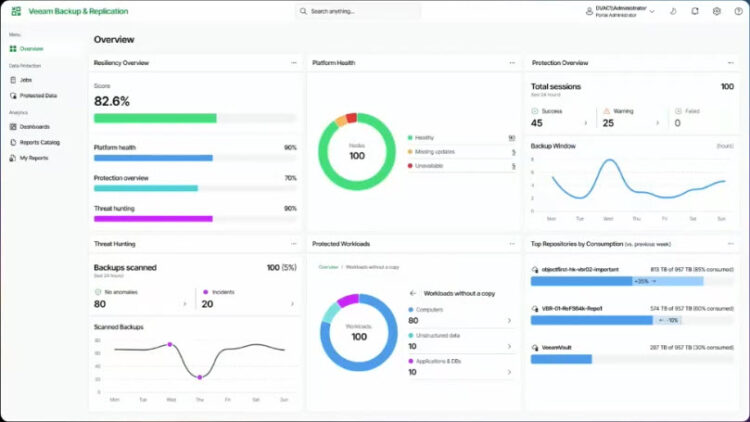
Task: Open Reports Catalog from the sidebar
Action: [x=40, y=142]
